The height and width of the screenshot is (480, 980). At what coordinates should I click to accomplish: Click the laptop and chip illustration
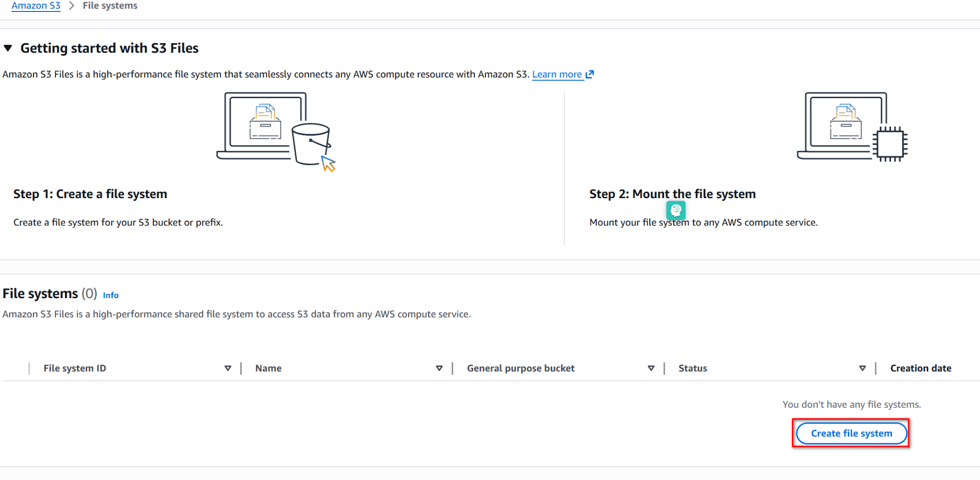pos(852,127)
